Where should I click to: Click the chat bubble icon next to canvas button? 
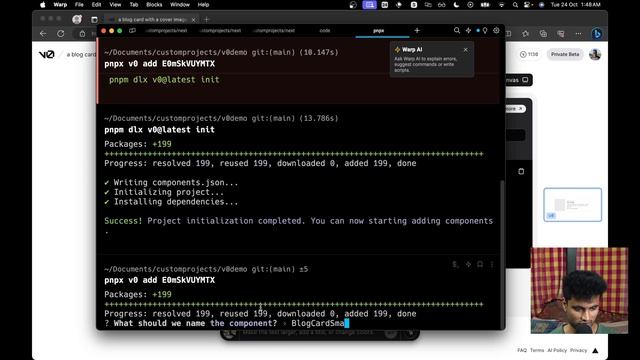pyautogui.click(x=525, y=80)
